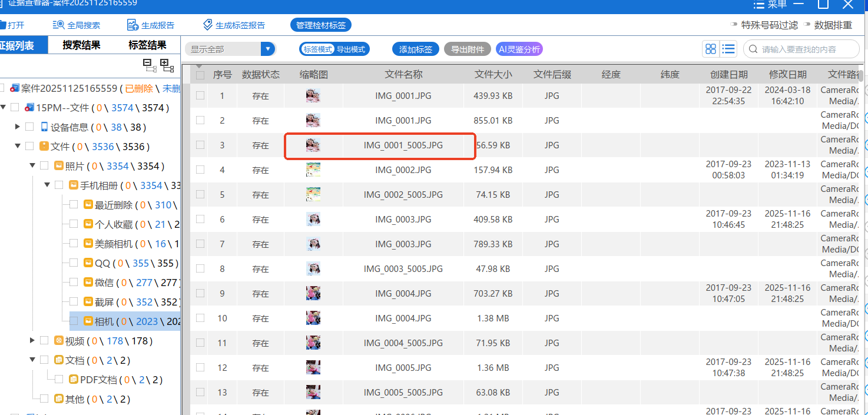
Task: Toggle the 特殊号码过滤 switch
Action: (x=734, y=25)
